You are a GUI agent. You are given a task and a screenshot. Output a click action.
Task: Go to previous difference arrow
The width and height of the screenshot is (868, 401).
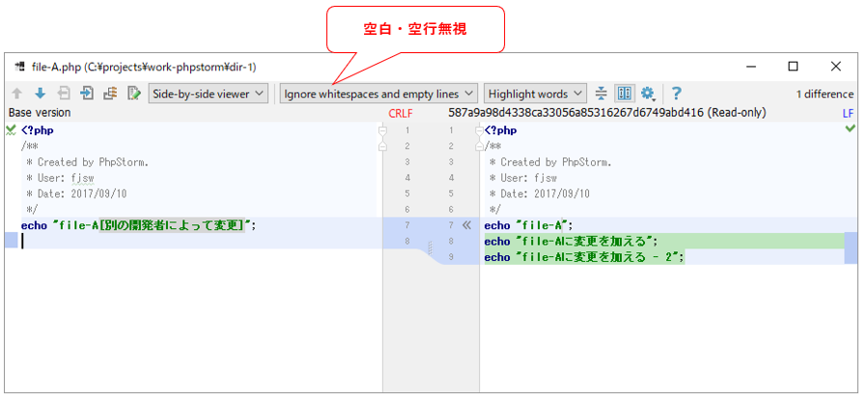pyautogui.click(x=17, y=94)
